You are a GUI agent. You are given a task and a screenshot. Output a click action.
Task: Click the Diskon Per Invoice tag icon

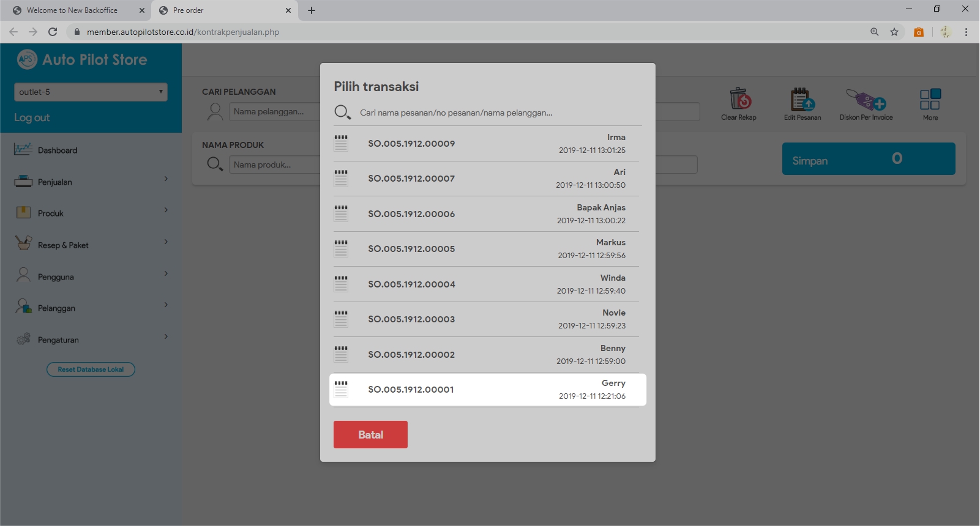(866, 99)
